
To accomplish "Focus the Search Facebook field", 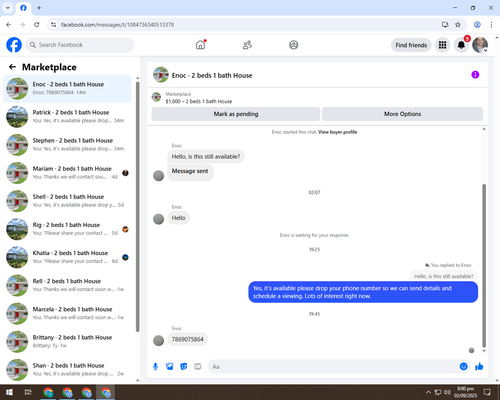I will click(80, 45).
